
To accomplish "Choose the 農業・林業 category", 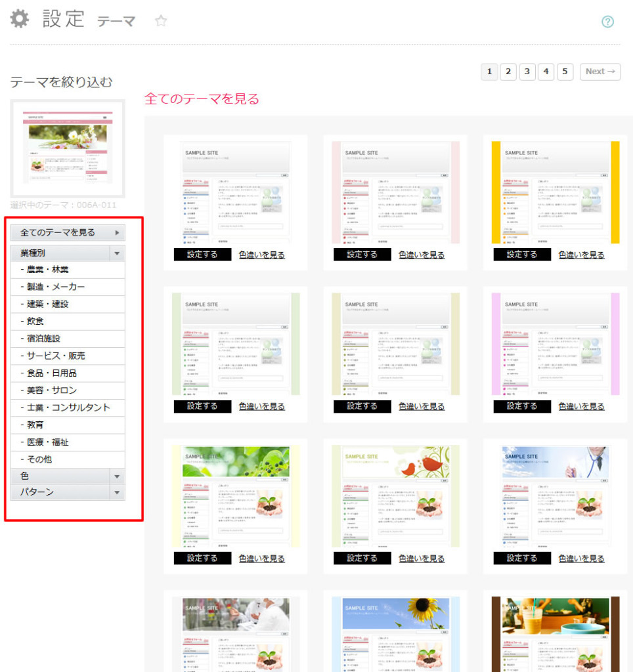I will click(48, 270).
